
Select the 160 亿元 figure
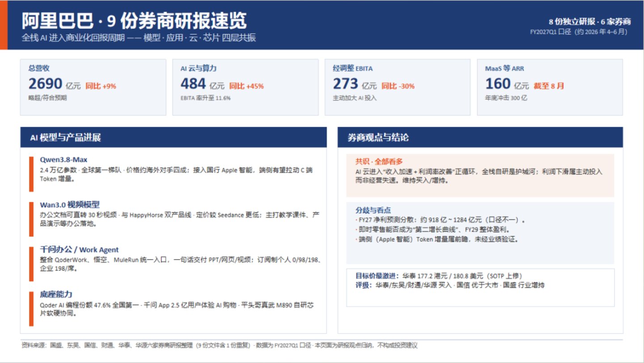tap(507, 84)
